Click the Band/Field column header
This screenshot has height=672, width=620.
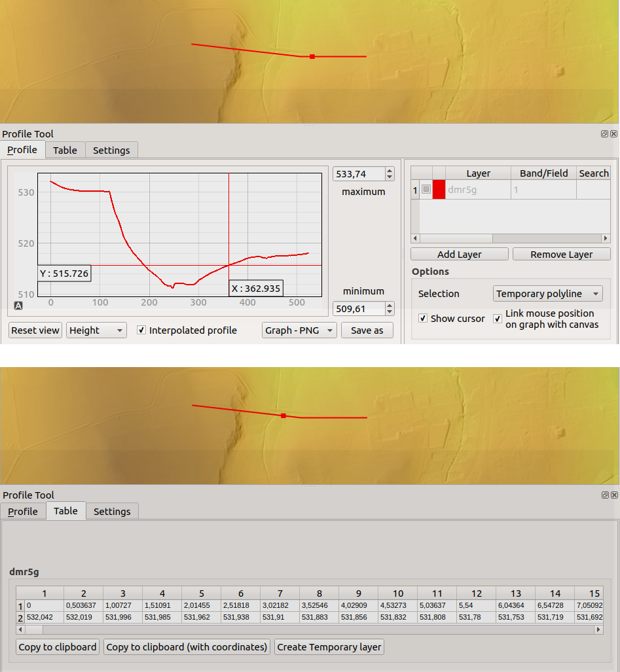543,173
